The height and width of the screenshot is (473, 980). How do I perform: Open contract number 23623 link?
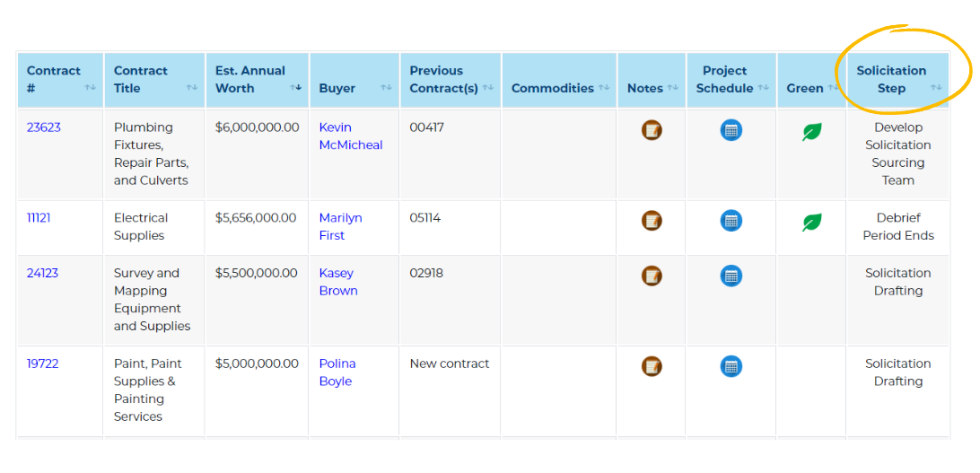click(44, 127)
